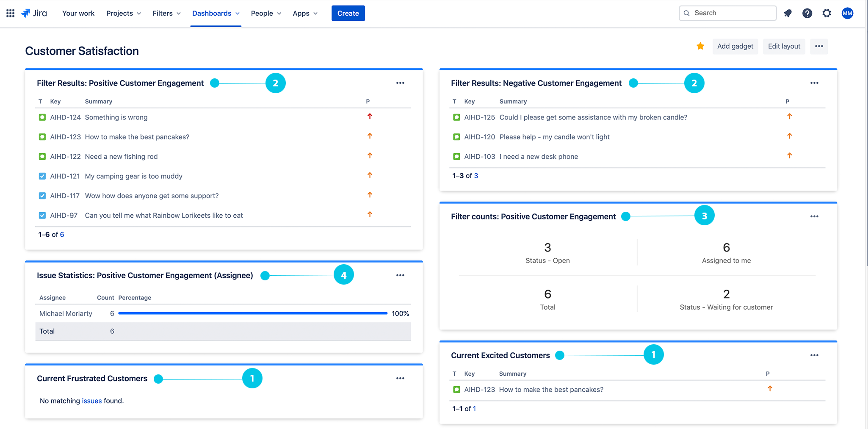Open the Jira settings gear

(827, 13)
